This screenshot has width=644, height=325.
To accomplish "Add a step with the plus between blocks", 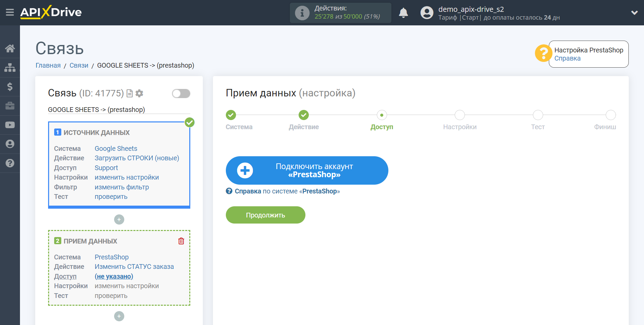I will 119,219.
